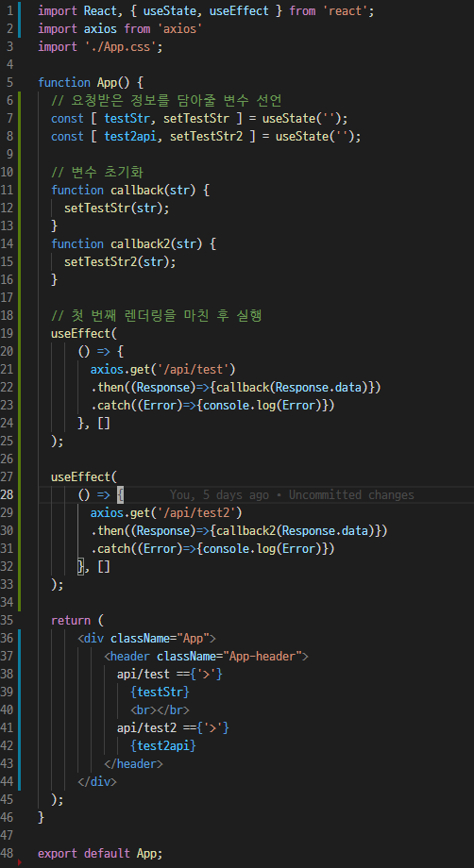Viewport: 474px width, 868px height.
Task: Click the 'axios' module string on line 2
Action: 179,29
